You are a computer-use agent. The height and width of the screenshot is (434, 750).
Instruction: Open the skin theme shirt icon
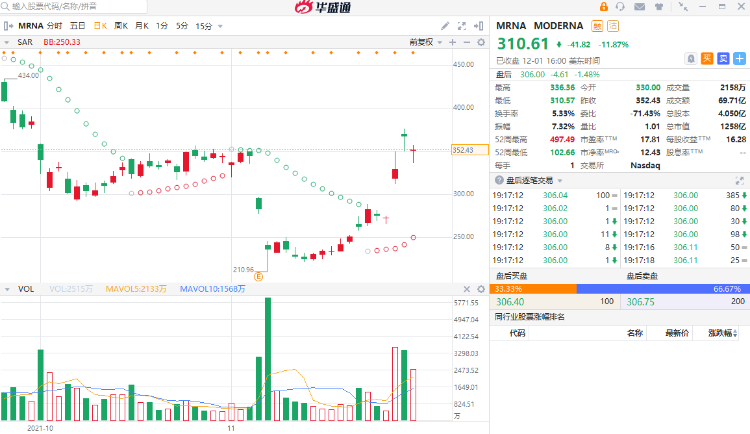coord(659,7)
